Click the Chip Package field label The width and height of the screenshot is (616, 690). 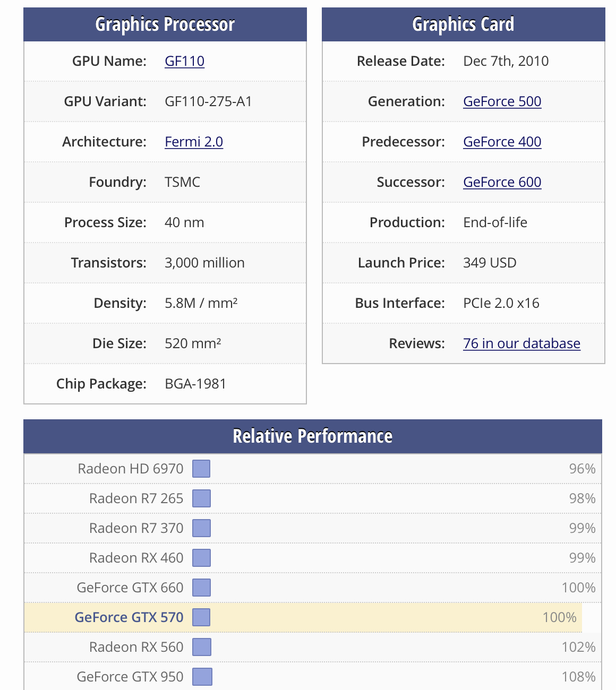click(x=101, y=384)
